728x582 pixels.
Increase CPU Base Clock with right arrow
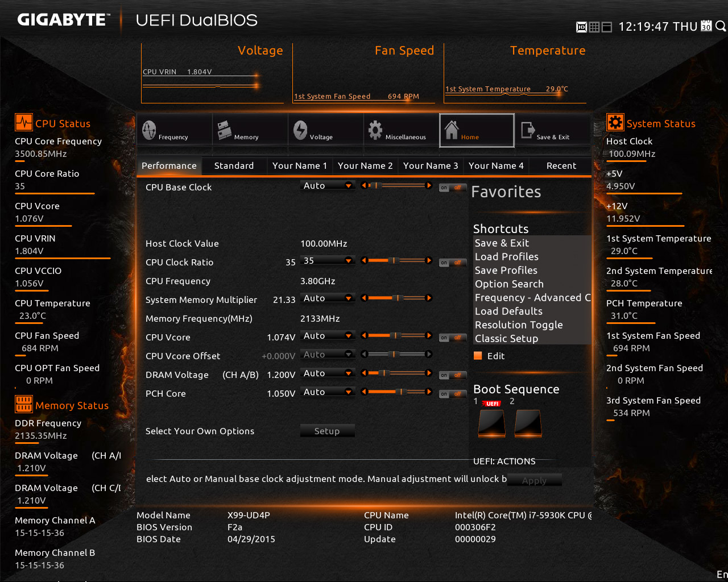[429, 185]
